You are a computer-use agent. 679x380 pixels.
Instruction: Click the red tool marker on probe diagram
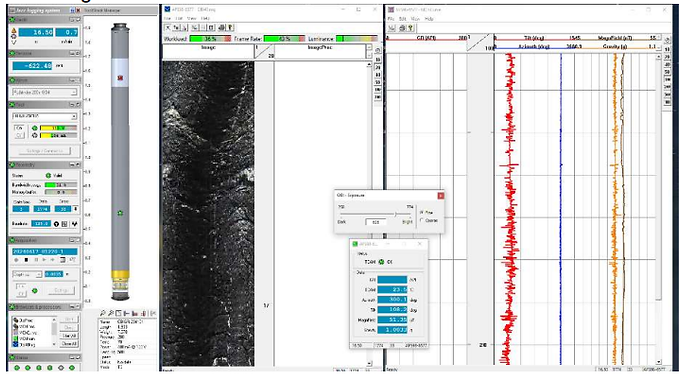(x=120, y=78)
